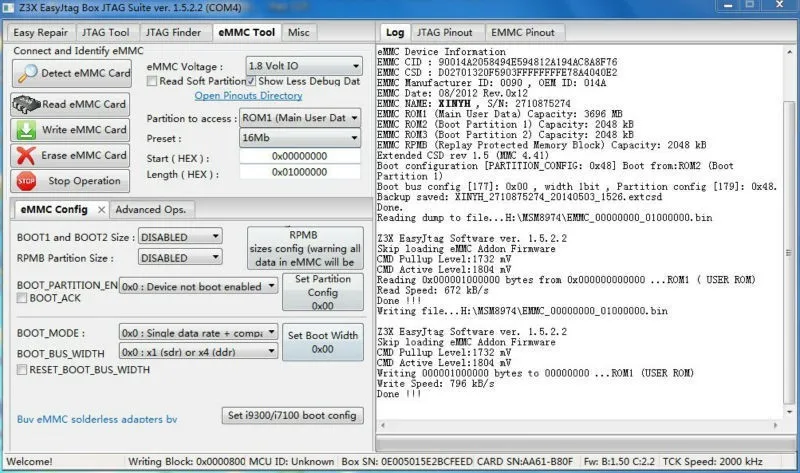This screenshot has height=473, width=800.
Task: Minimize the Z3X EasyJtag window
Action: tap(728, 6)
